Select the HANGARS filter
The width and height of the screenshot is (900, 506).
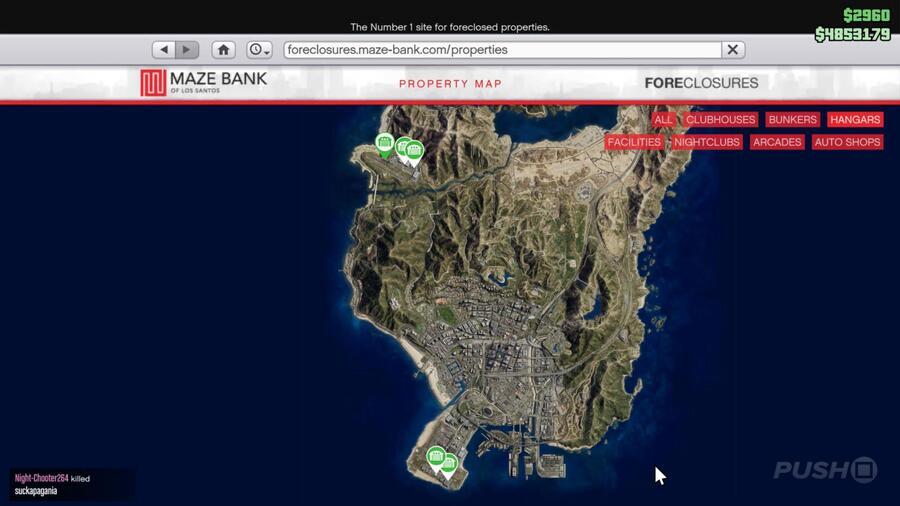(855, 119)
